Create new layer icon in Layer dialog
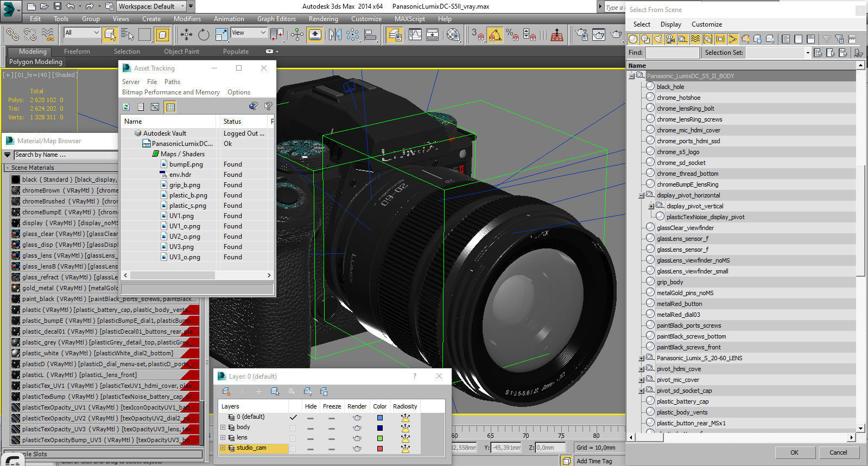The height and width of the screenshot is (466, 868). 226,392
